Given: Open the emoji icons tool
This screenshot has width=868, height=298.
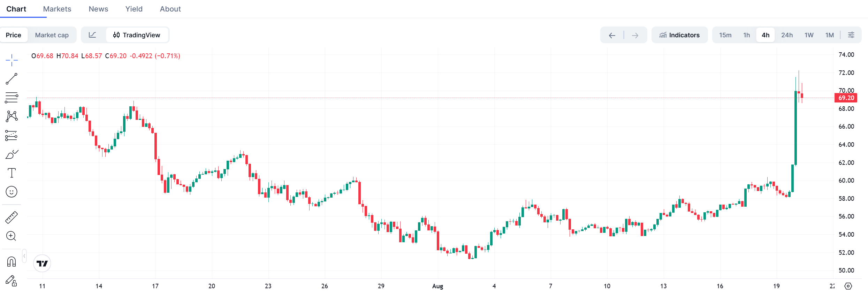Looking at the screenshot, I should pyautogui.click(x=12, y=192).
